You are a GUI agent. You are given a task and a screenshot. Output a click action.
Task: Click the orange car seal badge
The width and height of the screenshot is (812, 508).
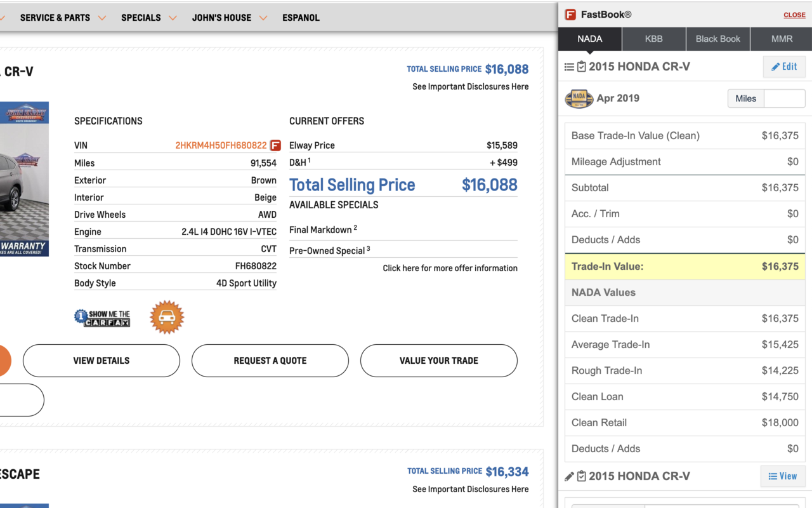click(x=167, y=317)
